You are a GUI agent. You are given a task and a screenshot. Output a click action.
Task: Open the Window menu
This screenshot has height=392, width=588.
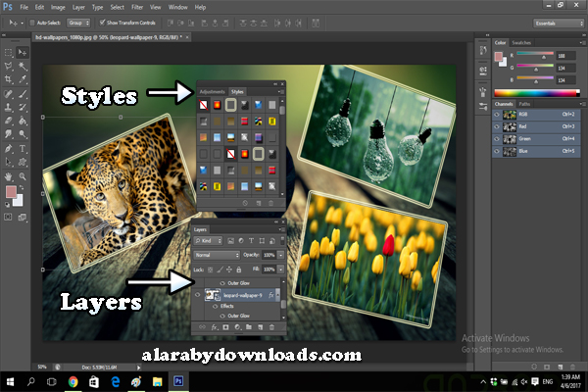[x=177, y=7]
